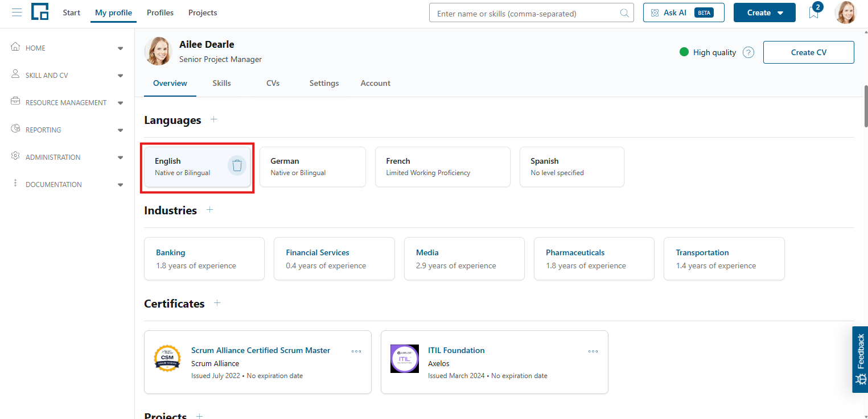Switch to the Account tab
This screenshot has width=868, height=419.
(375, 83)
